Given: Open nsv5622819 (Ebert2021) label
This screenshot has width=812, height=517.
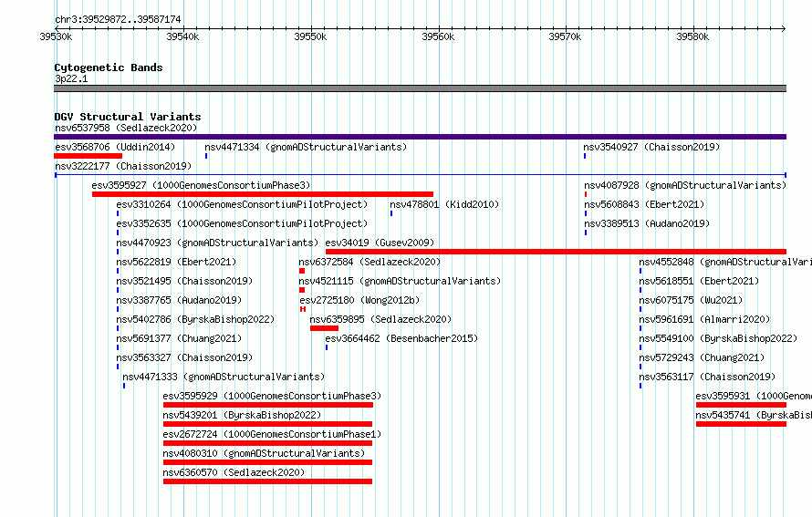Looking at the screenshot, I should point(176,262).
